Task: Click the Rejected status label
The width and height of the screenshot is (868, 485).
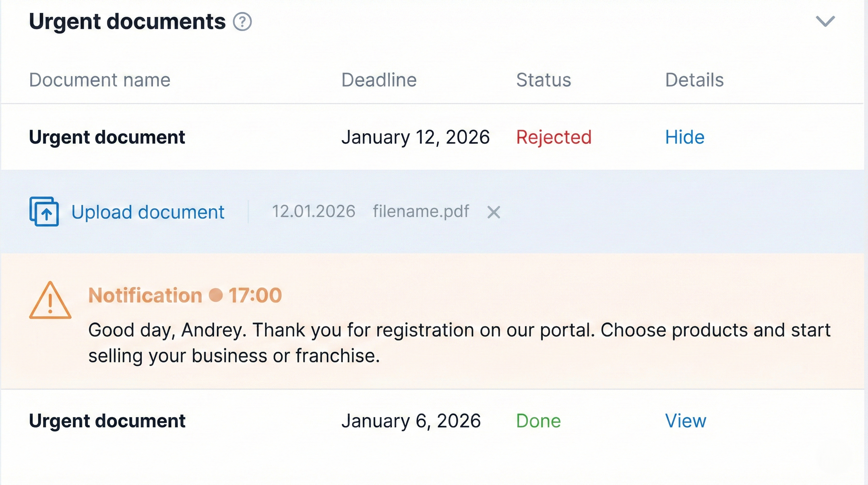Action: pos(554,137)
